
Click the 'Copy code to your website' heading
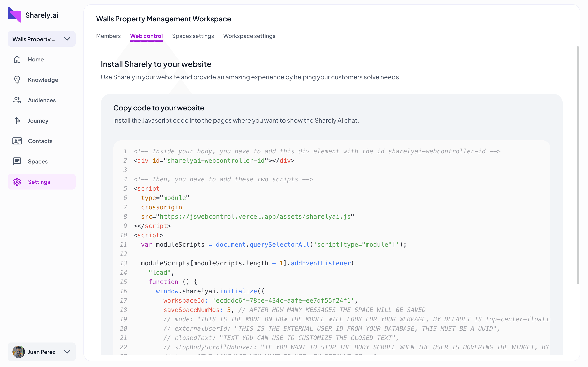tap(158, 108)
